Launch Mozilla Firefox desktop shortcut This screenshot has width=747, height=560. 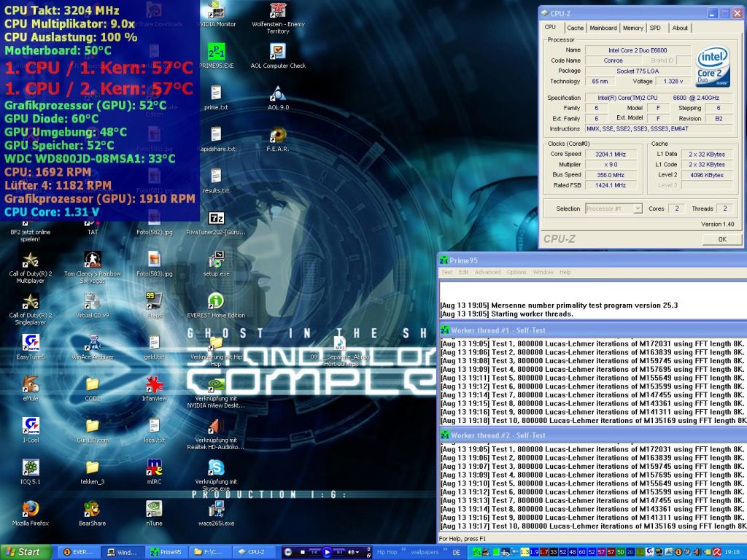click(x=31, y=513)
